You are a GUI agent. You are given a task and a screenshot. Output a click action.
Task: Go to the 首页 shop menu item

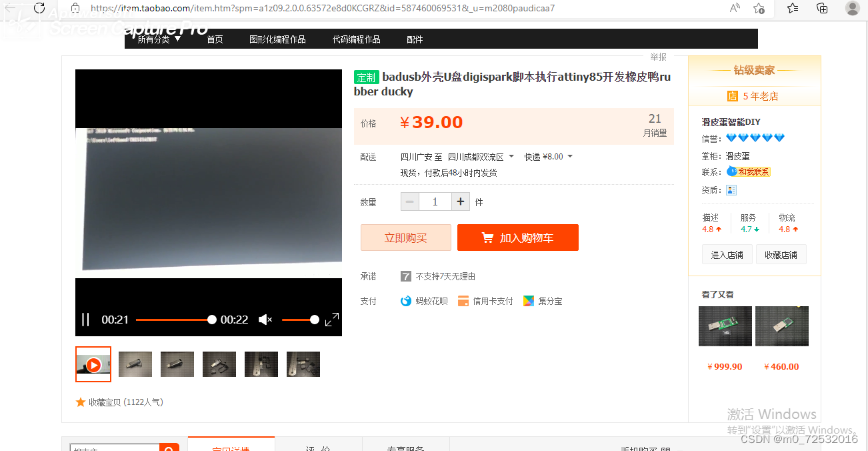[215, 39]
